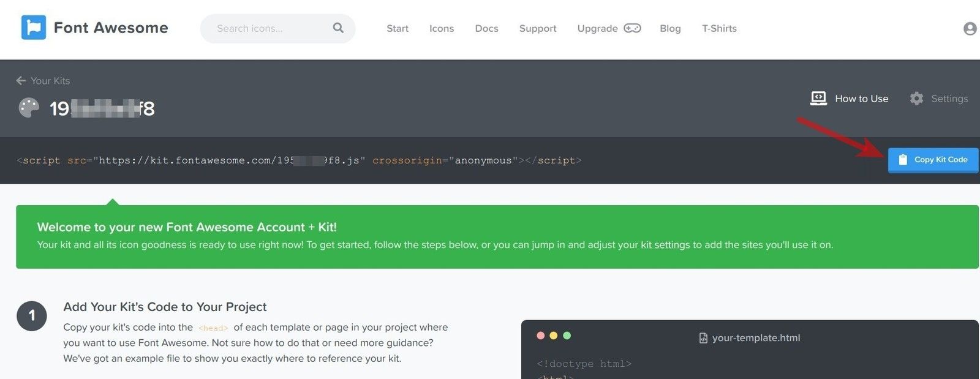Go back via Your Kits link
The height and width of the screenshot is (379, 980).
click(50, 81)
